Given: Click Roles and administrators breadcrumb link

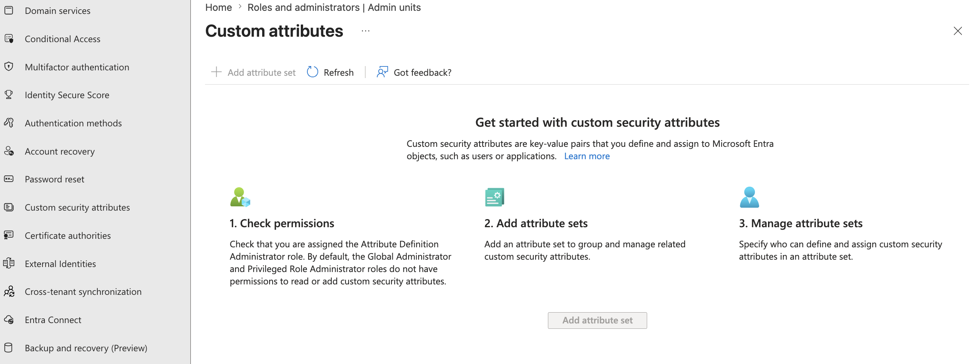Looking at the screenshot, I should 334,7.
